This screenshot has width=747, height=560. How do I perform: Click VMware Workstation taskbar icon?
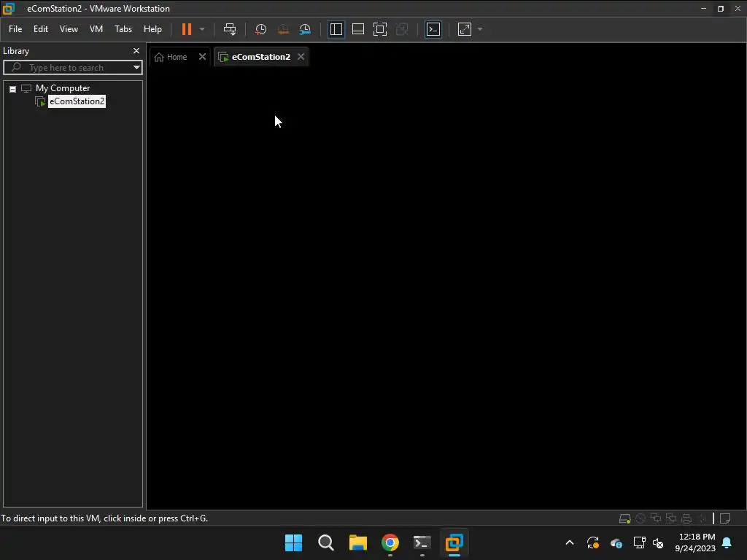tap(454, 542)
